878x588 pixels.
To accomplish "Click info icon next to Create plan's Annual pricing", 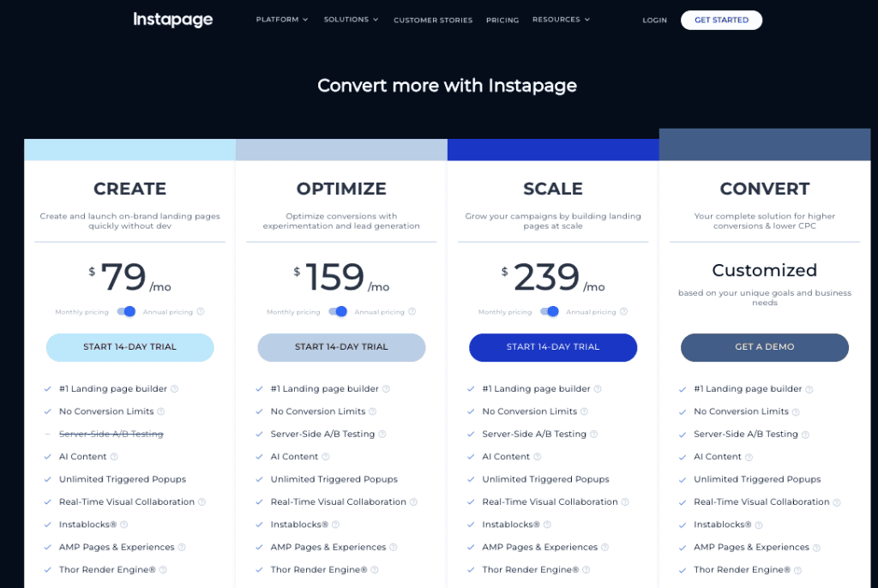I will pyautogui.click(x=201, y=311).
